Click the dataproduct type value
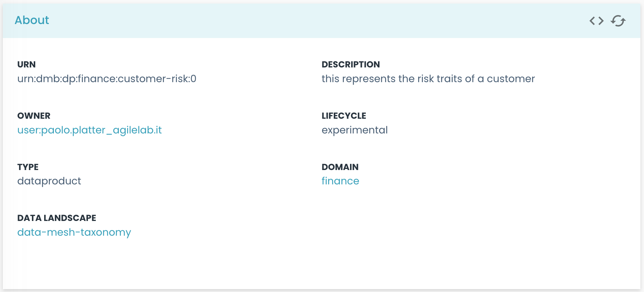The image size is (644, 292). pos(49,181)
